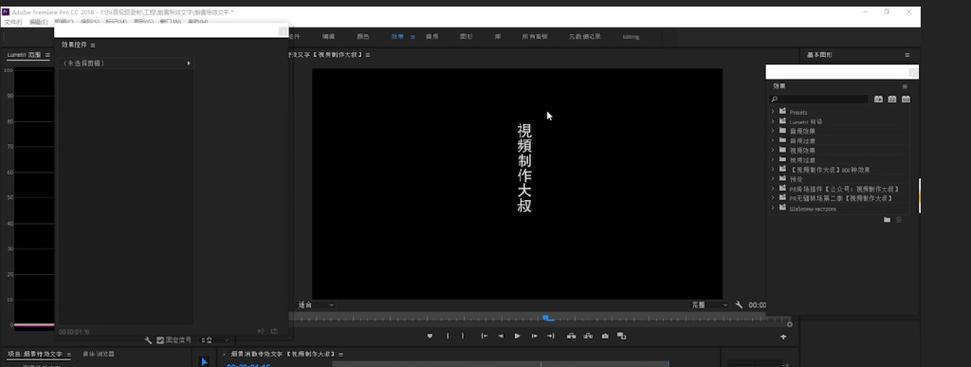Open Effects panel hamburger menu
971x367 pixels.
904,86
